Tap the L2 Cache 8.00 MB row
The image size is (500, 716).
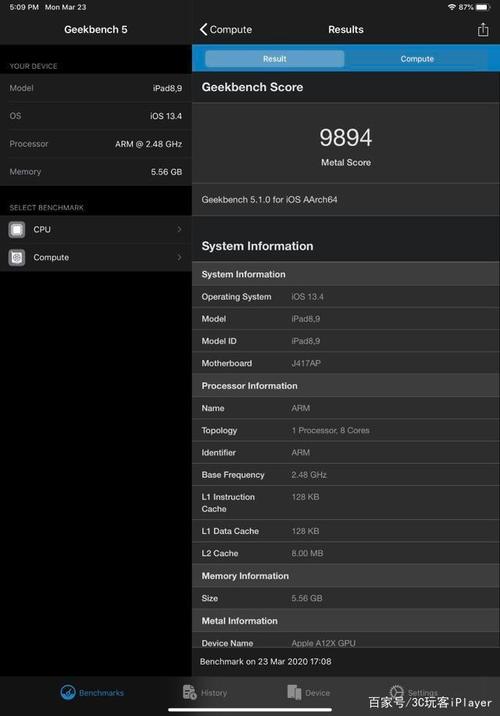(346, 553)
